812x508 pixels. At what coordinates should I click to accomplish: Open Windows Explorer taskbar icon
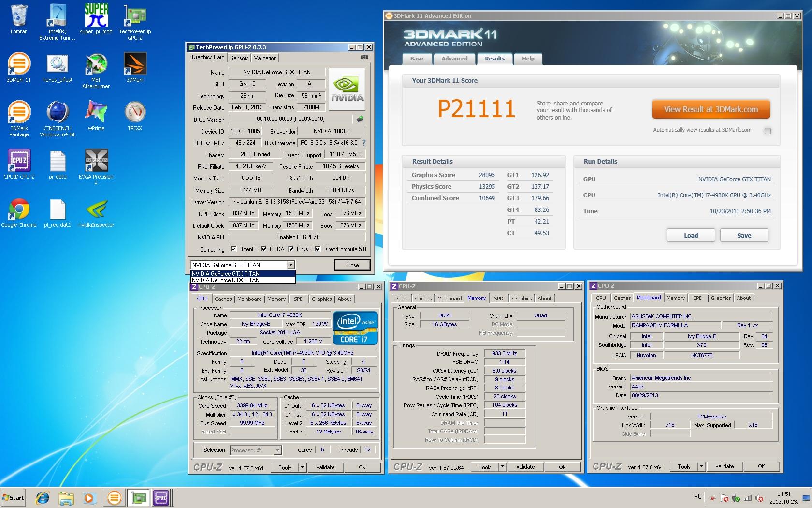pos(66,497)
